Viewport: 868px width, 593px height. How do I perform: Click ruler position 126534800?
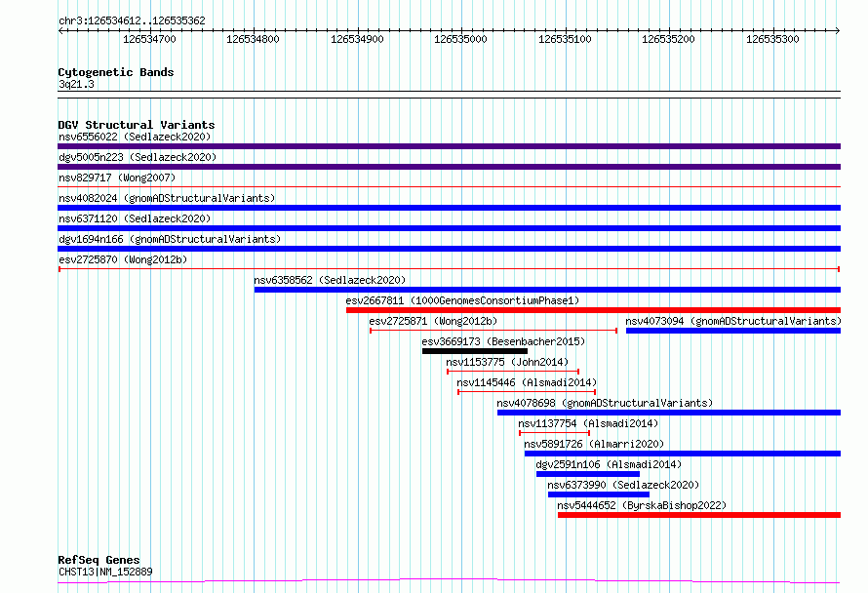click(x=253, y=39)
